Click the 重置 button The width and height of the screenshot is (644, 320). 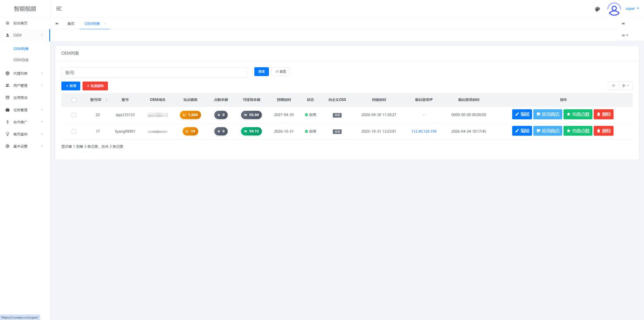(281, 72)
